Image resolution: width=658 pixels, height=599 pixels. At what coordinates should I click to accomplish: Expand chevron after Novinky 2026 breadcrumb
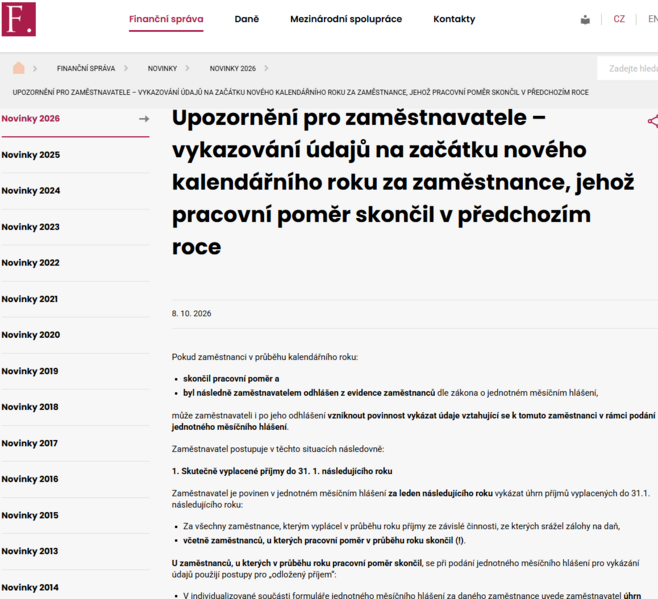coord(266,68)
